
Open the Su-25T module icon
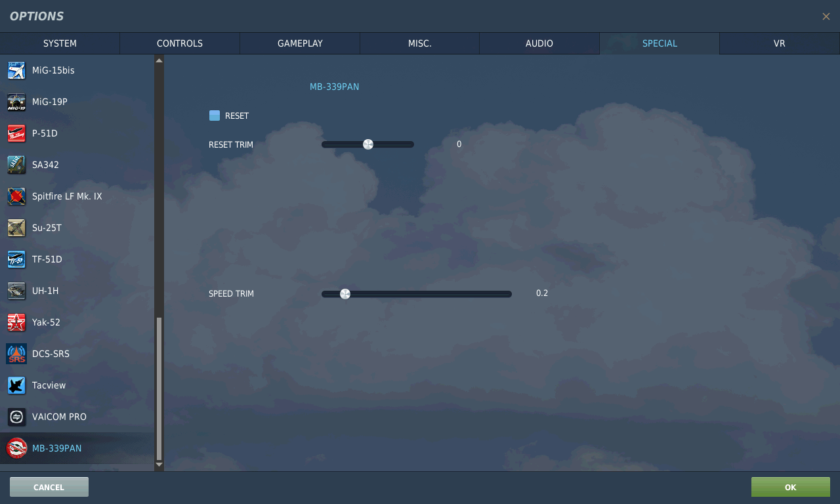(x=16, y=228)
